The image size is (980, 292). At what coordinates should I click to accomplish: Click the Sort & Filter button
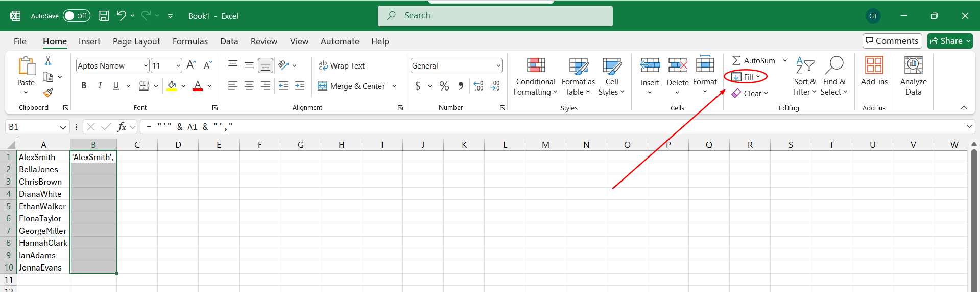click(x=804, y=76)
